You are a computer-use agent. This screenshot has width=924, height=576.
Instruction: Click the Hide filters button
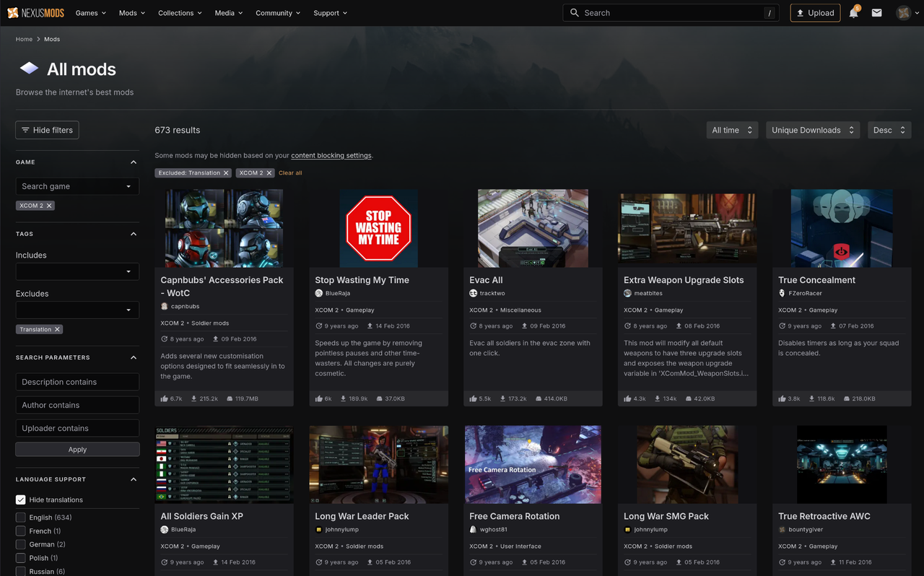click(47, 130)
